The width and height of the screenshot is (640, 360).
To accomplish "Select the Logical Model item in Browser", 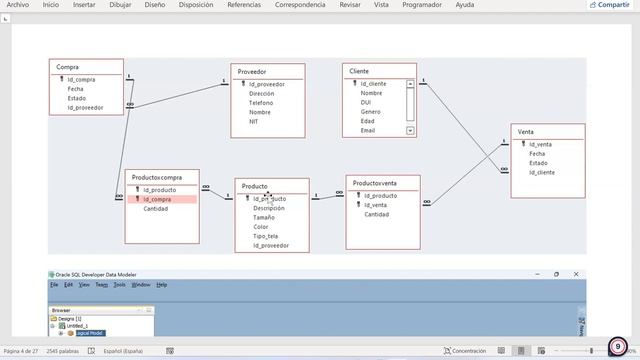I will click(x=90, y=333).
